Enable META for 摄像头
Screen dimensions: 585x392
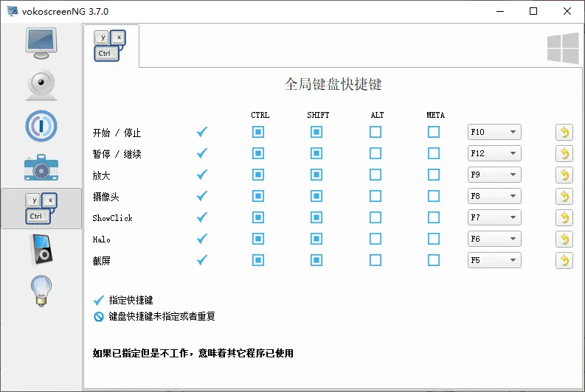pyautogui.click(x=434, y=196)
